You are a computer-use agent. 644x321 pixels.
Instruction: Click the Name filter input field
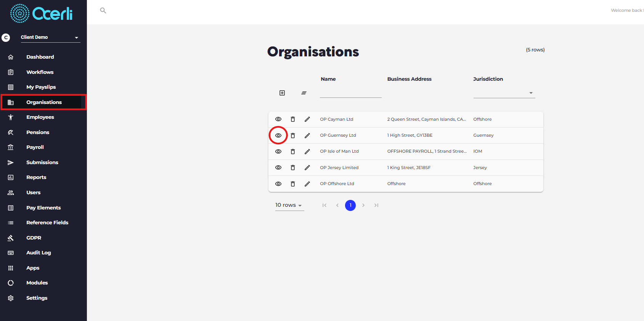coord(351,93)
